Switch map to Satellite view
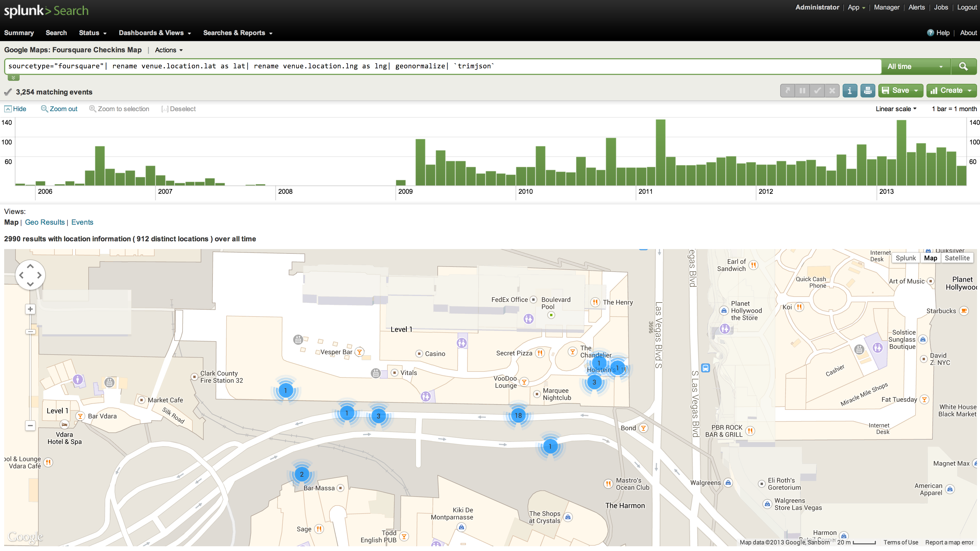 (957, 258)
